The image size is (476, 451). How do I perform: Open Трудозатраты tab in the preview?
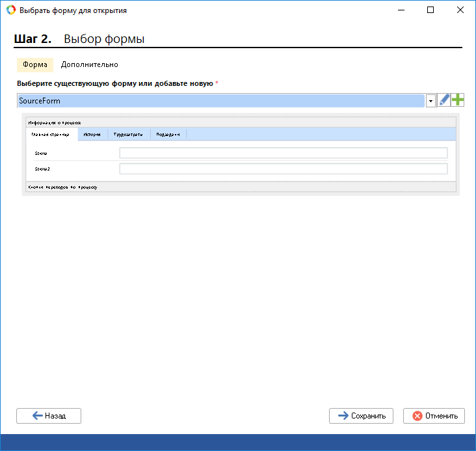pyautogui.click(x=128, y=134)
